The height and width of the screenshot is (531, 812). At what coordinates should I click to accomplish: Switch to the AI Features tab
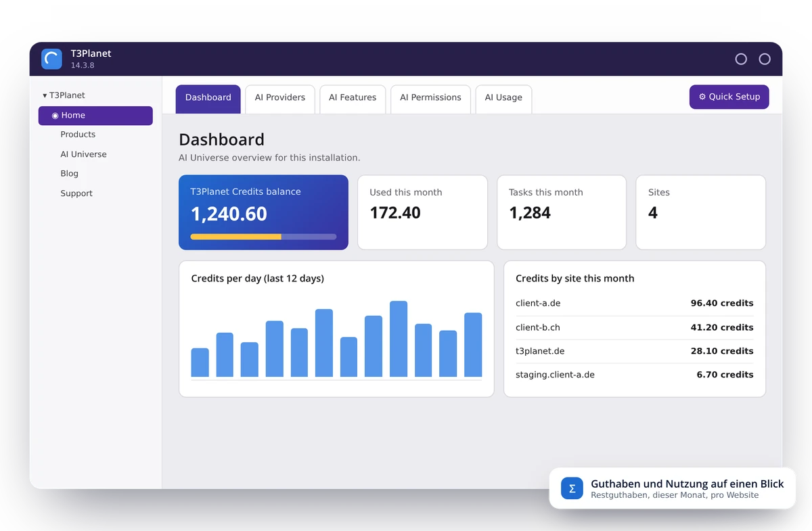point(353,99)
